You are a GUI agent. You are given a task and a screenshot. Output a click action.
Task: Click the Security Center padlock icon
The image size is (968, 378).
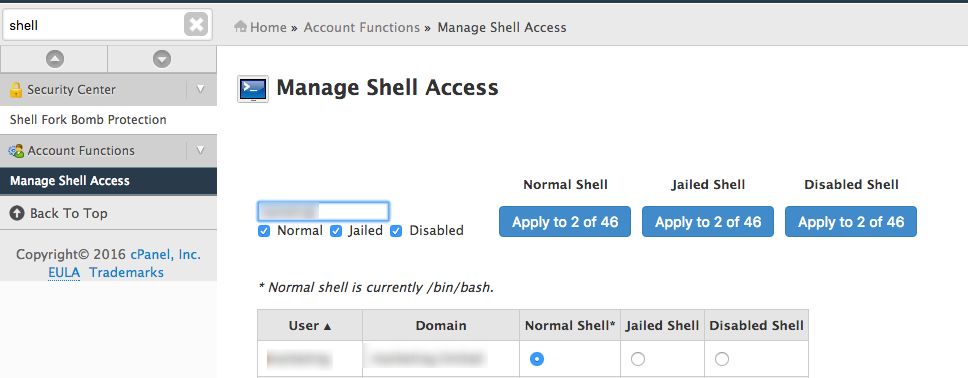(x=15, y=90)
